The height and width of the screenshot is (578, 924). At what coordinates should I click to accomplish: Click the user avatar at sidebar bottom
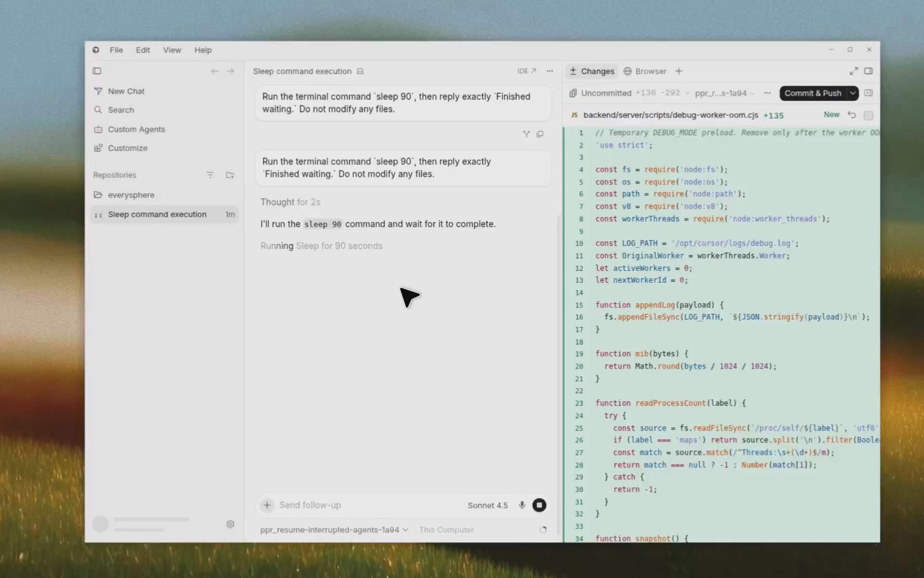(x=101, y=524)
